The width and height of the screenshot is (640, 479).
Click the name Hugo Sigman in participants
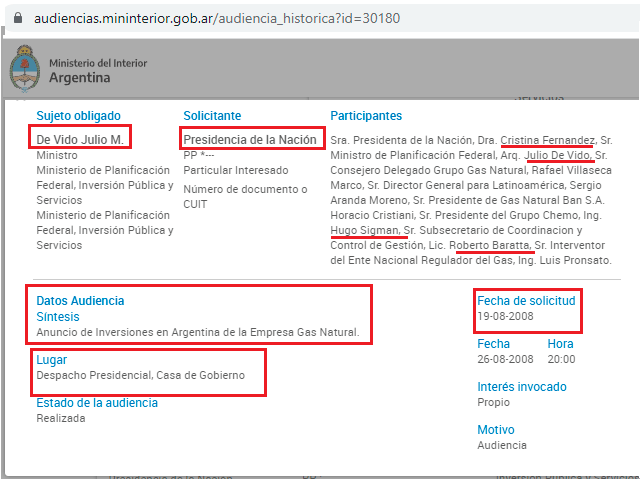click(x=365, y=231)
